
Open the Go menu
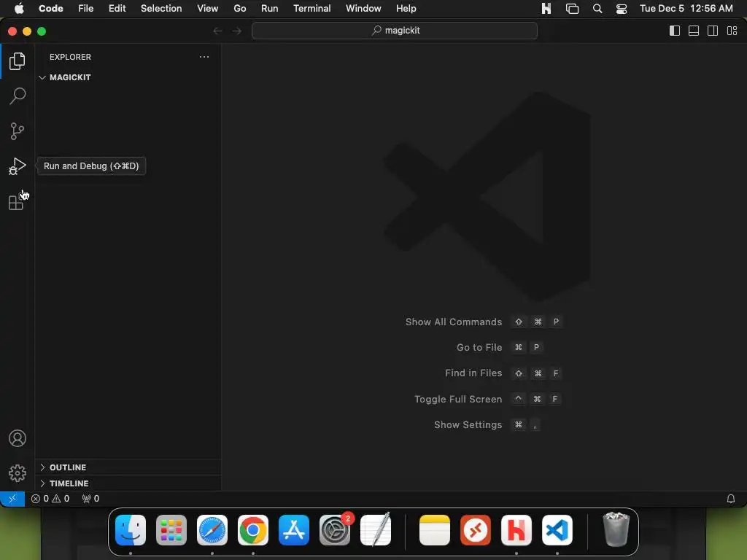coord(239,8)
